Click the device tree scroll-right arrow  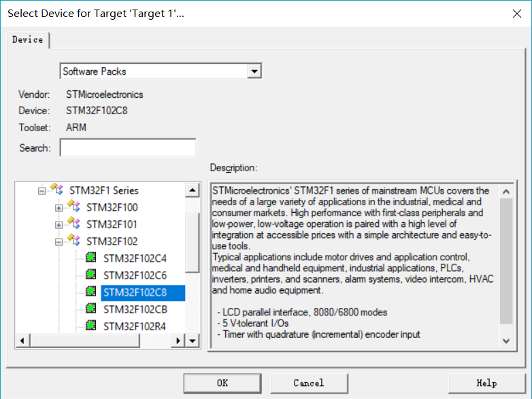(178, 341)
